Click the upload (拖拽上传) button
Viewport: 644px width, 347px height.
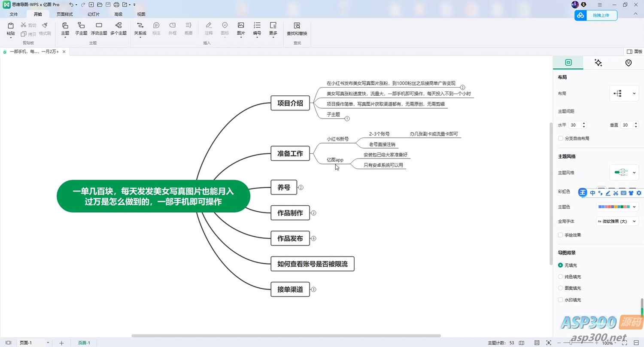pyautogui.click(x=596, y=15)
